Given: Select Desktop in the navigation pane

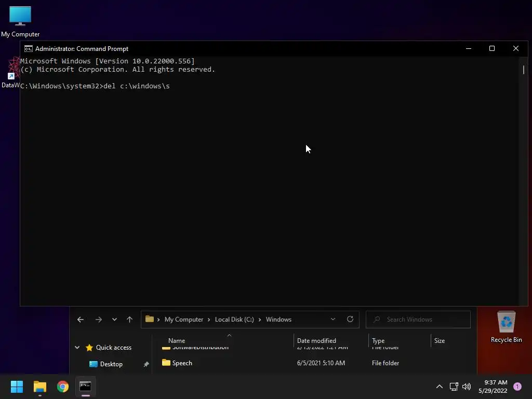Looking at the screenshot, I should click(x=111, y=364).
